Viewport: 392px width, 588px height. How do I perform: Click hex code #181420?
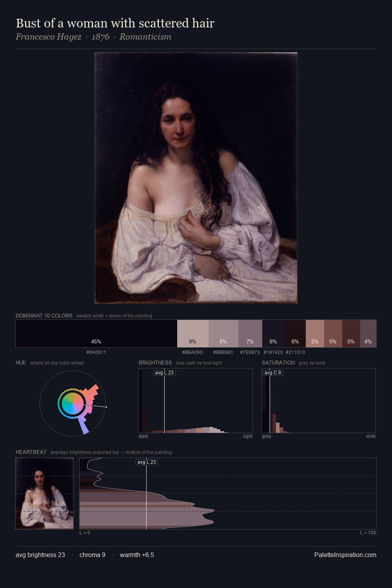click(273, 352)
